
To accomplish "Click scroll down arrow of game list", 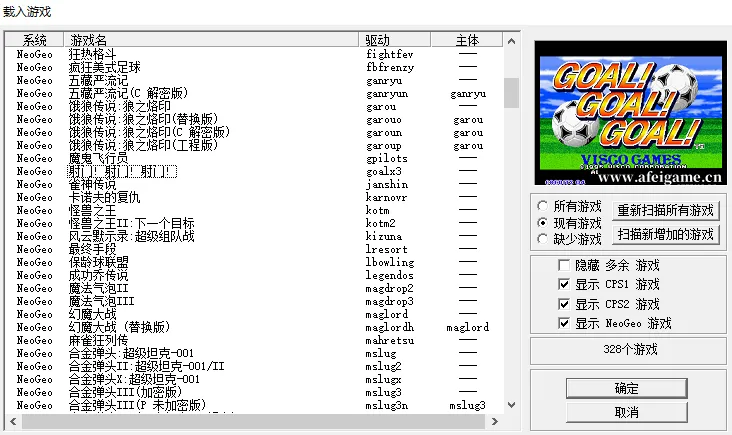I will pos(511,405).
